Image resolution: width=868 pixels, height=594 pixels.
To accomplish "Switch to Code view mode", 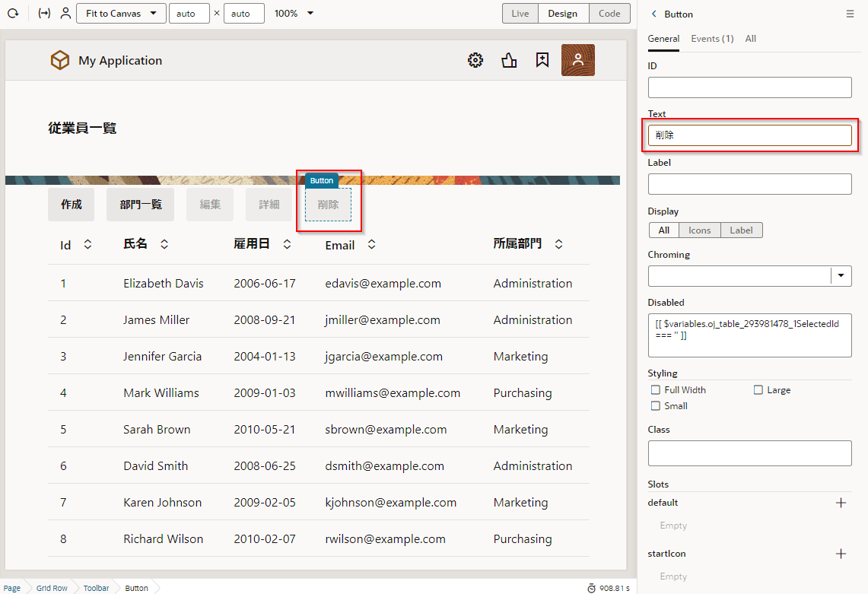I will (609, 14).
